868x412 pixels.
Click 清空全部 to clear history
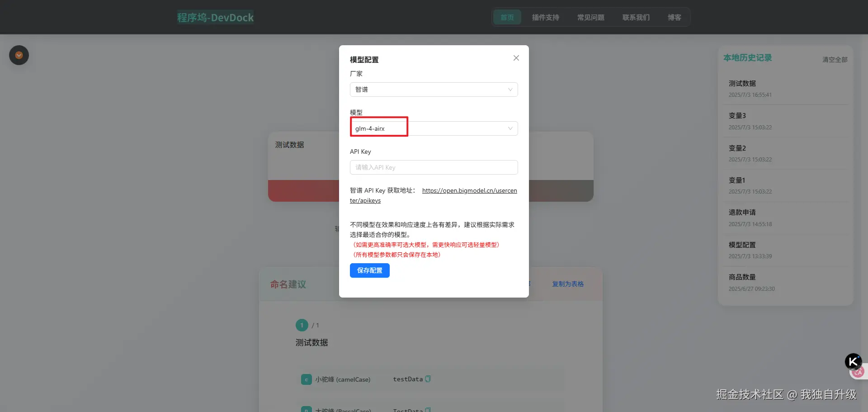click(x=835, y=60)
